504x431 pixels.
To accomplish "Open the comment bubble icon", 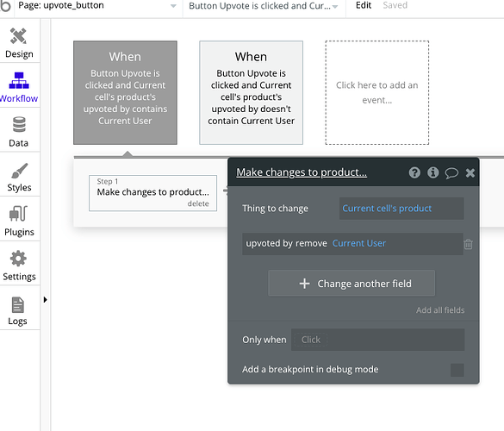I will (x=451, y=173).
